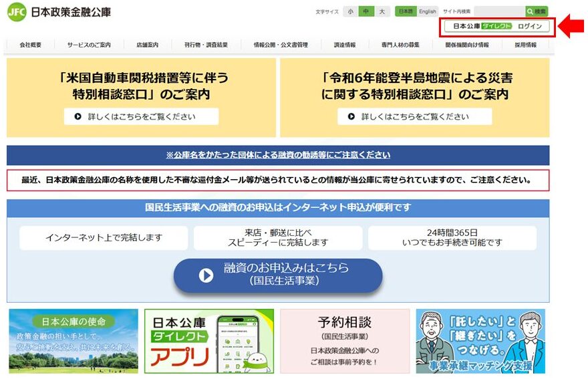This screenshot has width=588, height=379.
Task: Open the 刊行物・調査結果 menu
Action: point(206,45)
